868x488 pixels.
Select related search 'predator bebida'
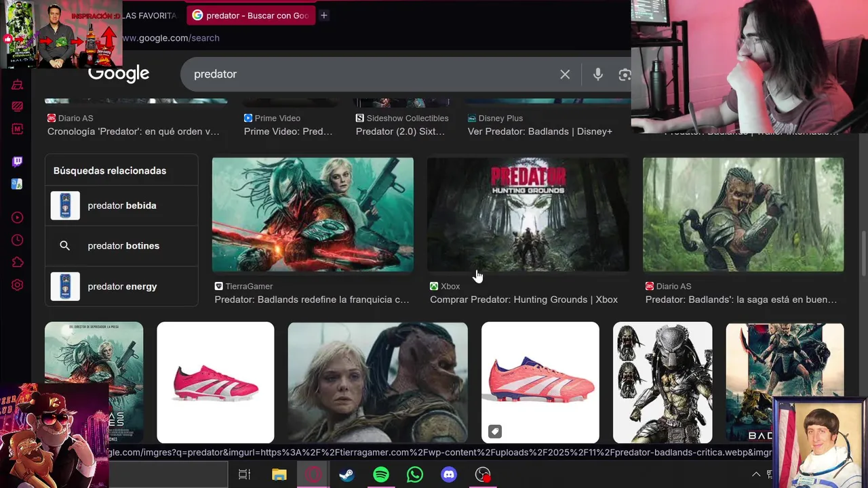coord(121,205)
